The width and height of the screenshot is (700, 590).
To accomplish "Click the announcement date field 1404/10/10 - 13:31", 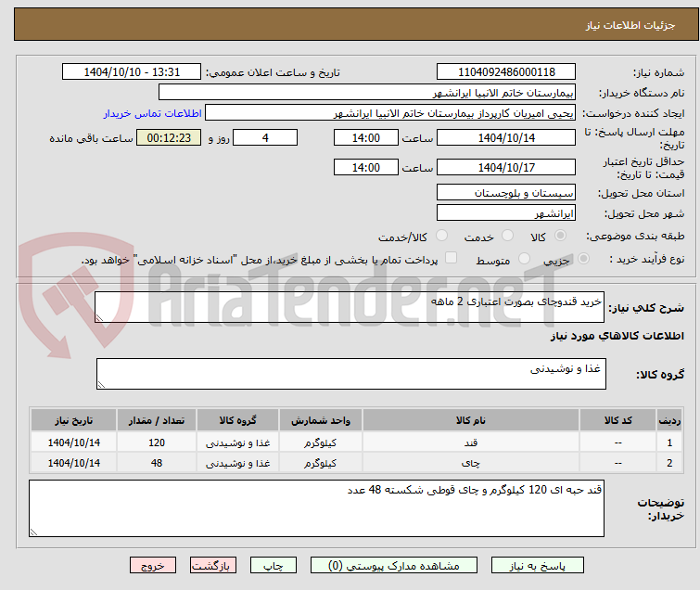I will (132, 72).
